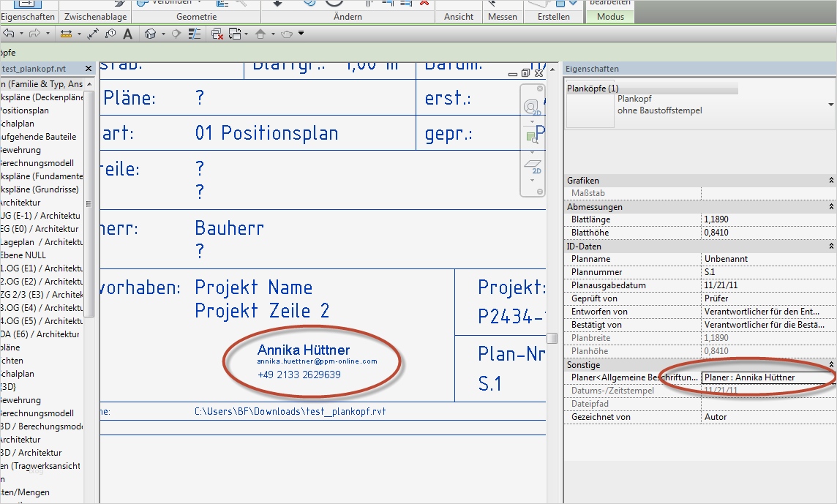Restore down the sheet view window
837x504 pixels.
coord(525,73)
